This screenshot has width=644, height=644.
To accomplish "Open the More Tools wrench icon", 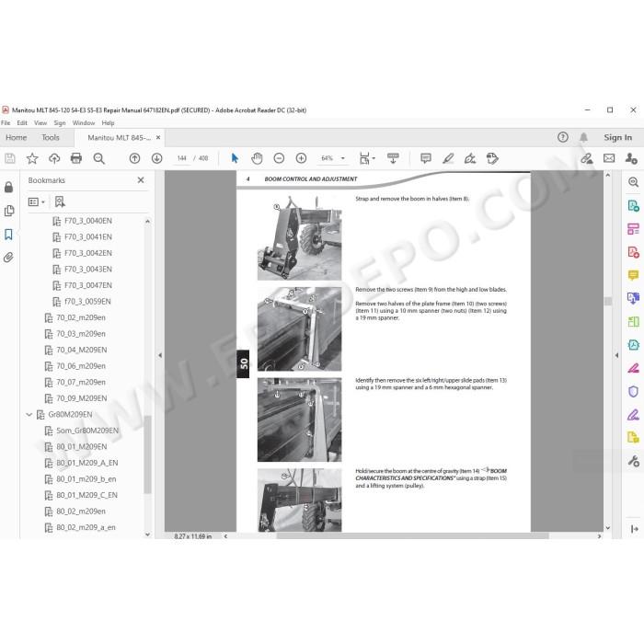I will [x=633, y=461].
